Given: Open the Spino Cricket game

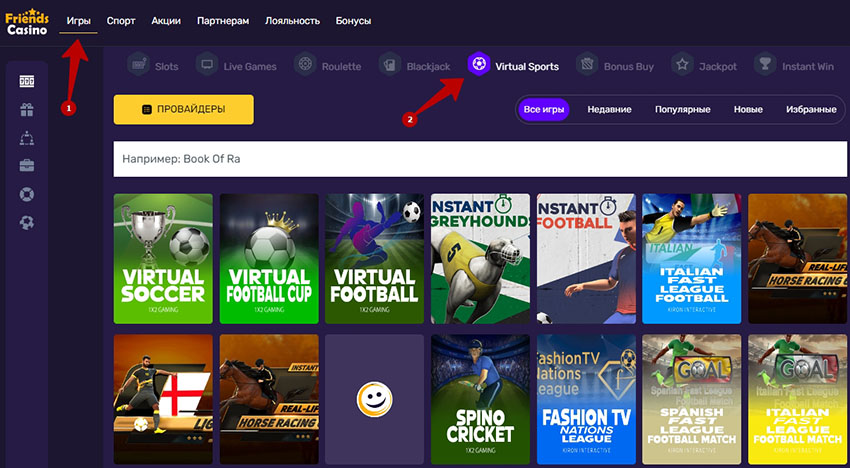Looking at the screenshot, I should [480, 399].
